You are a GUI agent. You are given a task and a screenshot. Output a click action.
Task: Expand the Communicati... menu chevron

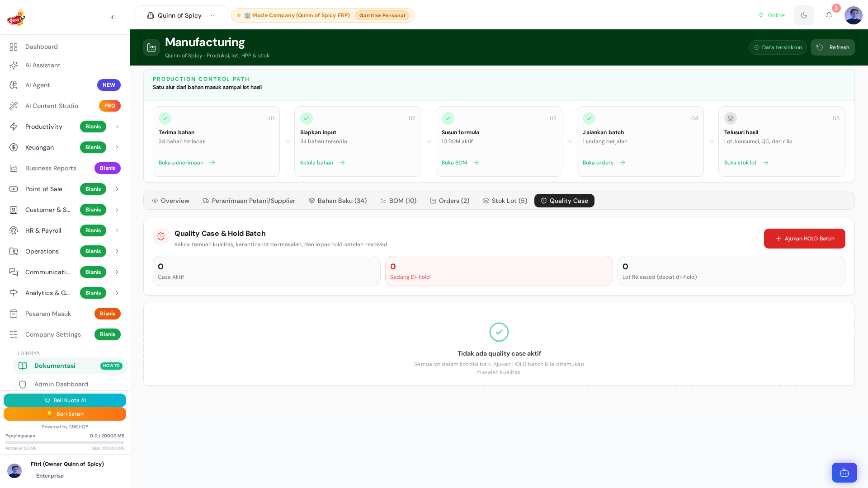(117, 272)
